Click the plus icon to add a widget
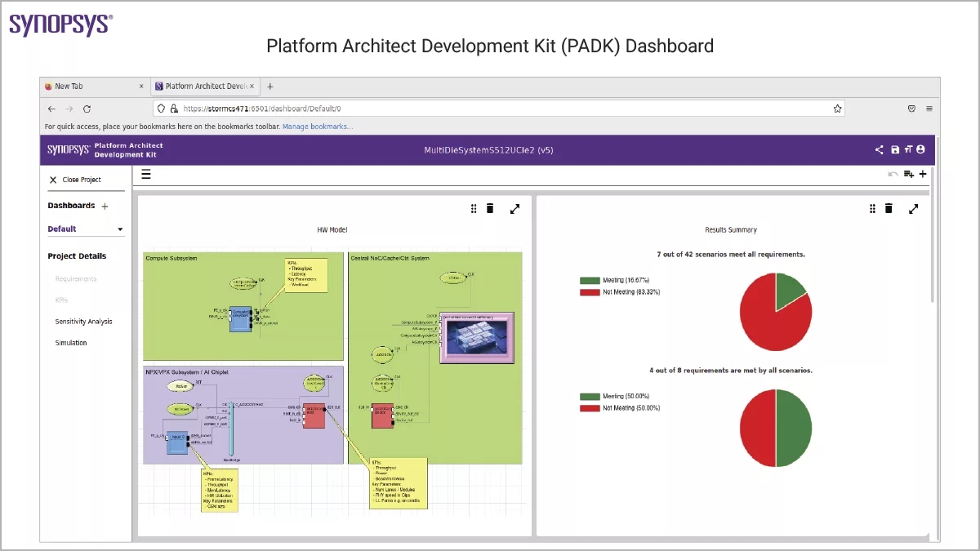 click(x=923, y=174)
